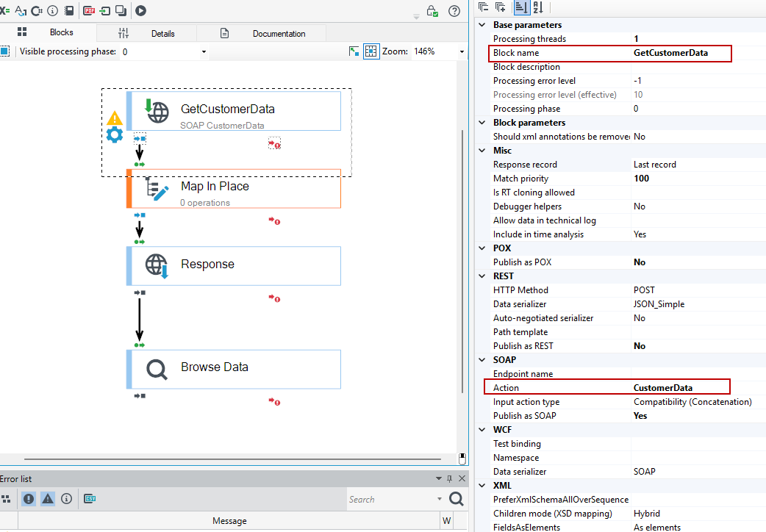The width and height of the screenshot is (766, 532).
Task: Select the GetCustomerData block
Action: pos(234,111)
